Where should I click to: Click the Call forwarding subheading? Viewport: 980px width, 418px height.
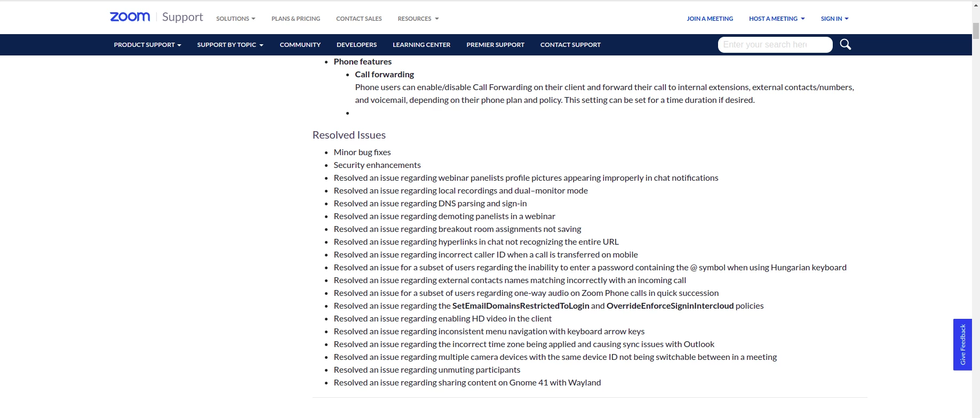385,75
